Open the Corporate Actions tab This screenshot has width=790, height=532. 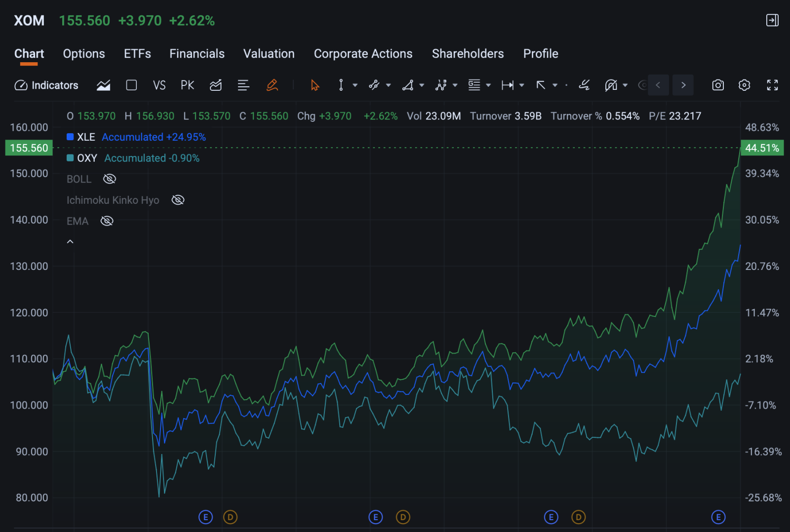[363, 54]
